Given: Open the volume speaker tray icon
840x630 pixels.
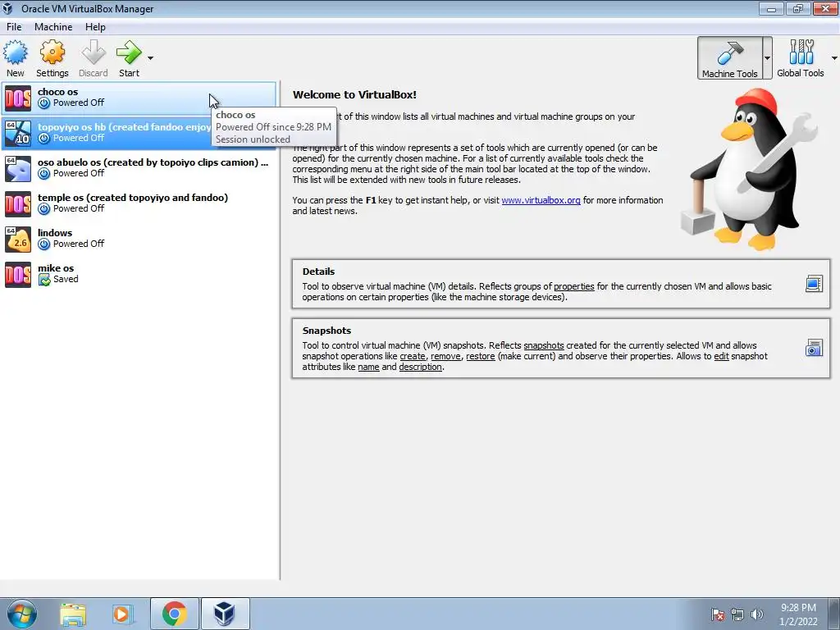Looking at the screenshot, I should pos(757,614).
